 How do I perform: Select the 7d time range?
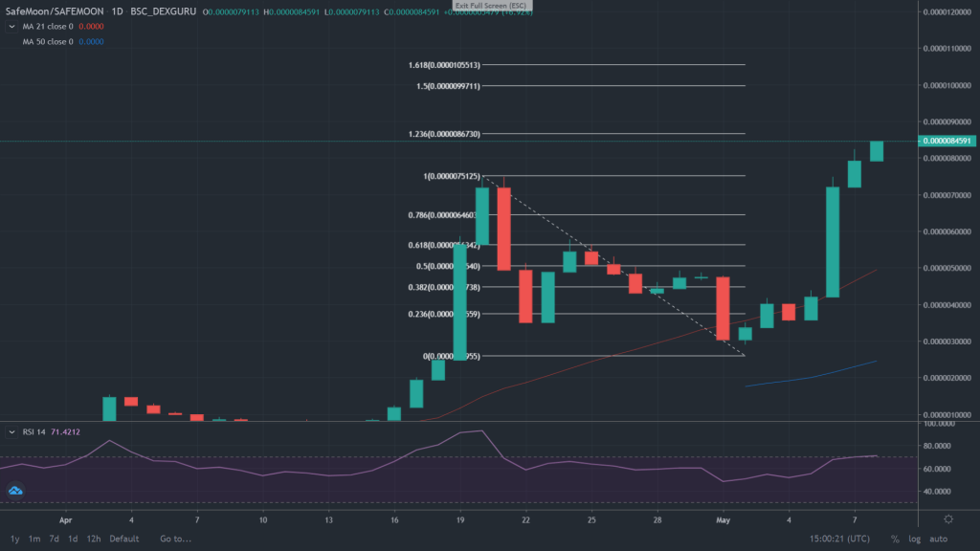click(x=53, y=539)
